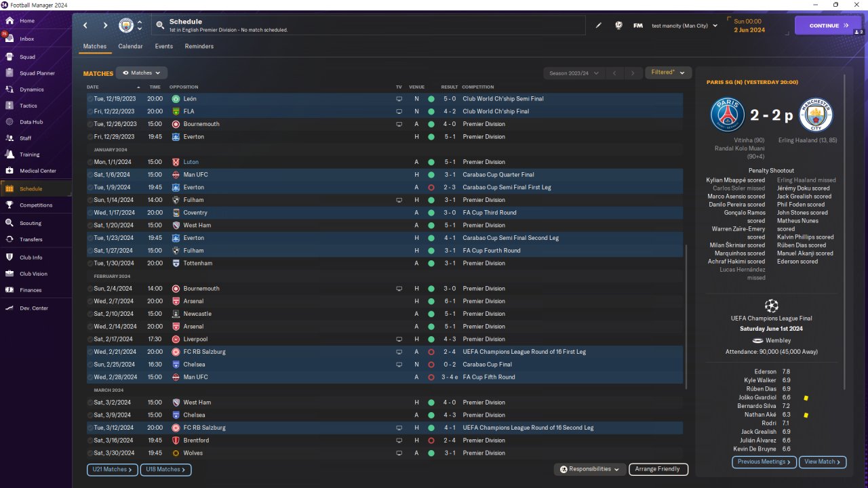The image size is (868, 488).
Task: Switch to the Reminders tab
Action: tap(199, 47)
